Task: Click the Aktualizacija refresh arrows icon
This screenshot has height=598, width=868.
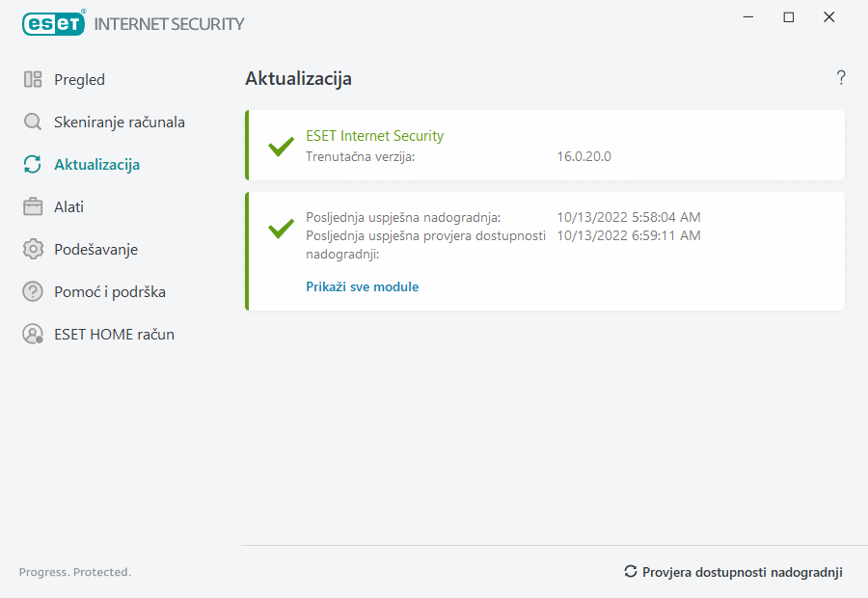Action: click(x=33, y=165)
